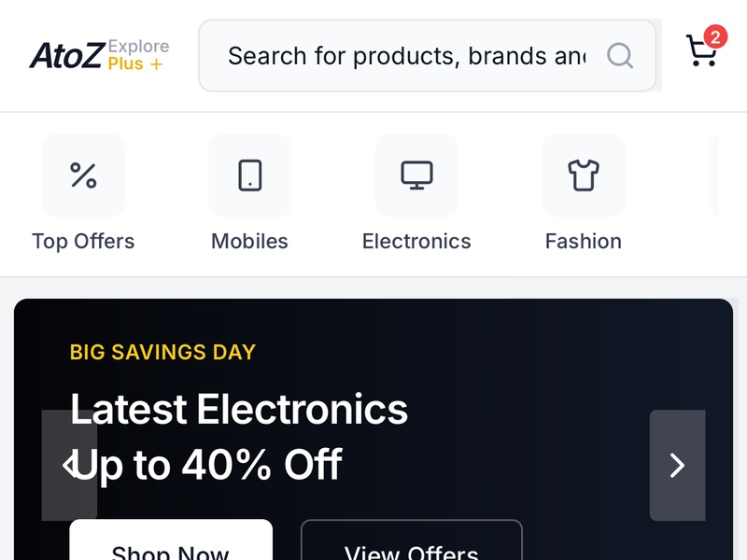Open the Electronics category label
Viewport: 747px width, 560px height.
pyautogui.click(x=416, y=242)
